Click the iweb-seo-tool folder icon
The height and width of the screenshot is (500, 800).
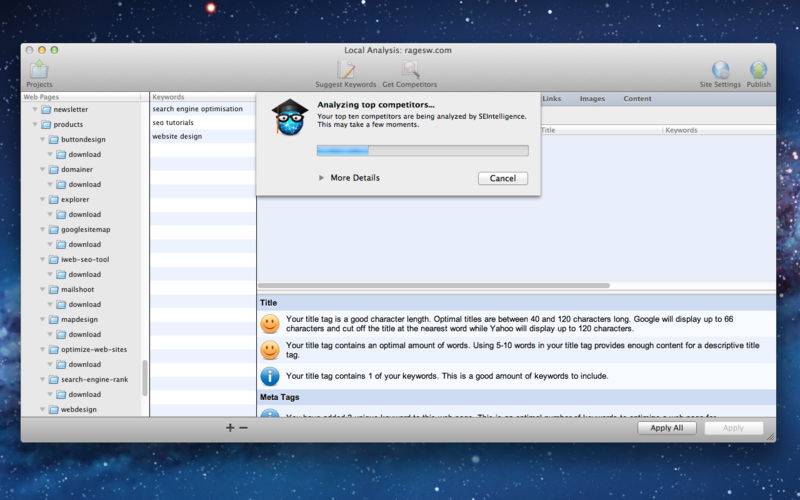tap(54, 260)
